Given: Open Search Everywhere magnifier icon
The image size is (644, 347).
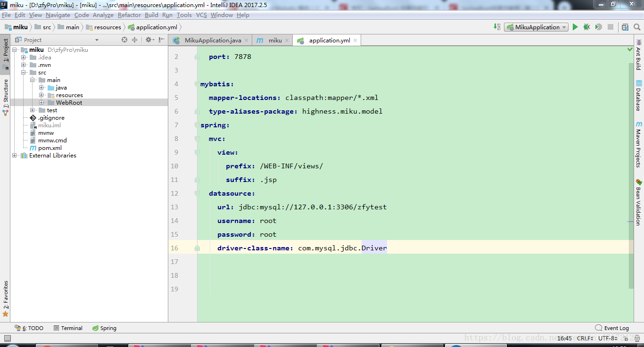Looking at the screenshot, I should 637,27.
